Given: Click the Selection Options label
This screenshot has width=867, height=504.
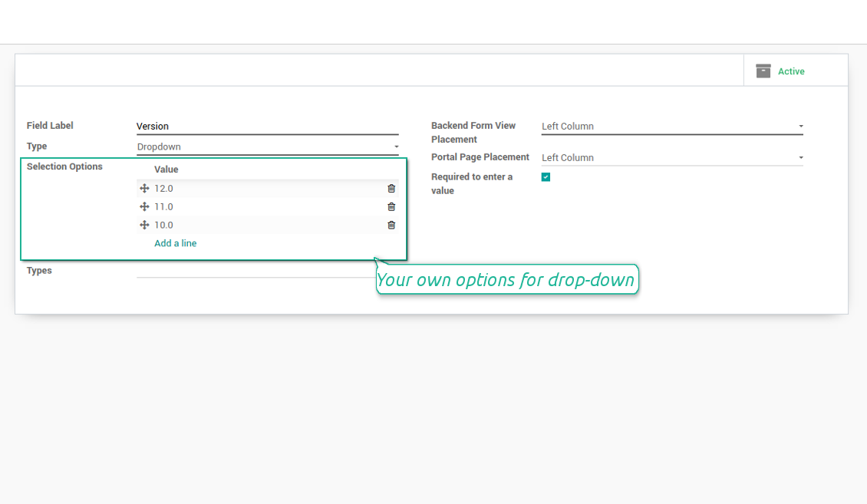Looking at the screenshot, I should coord(64,166).
